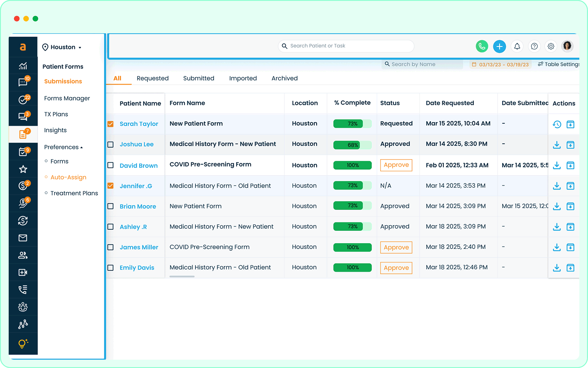Approve James Miller's COVID Pre-Screening Form

click(x=396, y=248)
